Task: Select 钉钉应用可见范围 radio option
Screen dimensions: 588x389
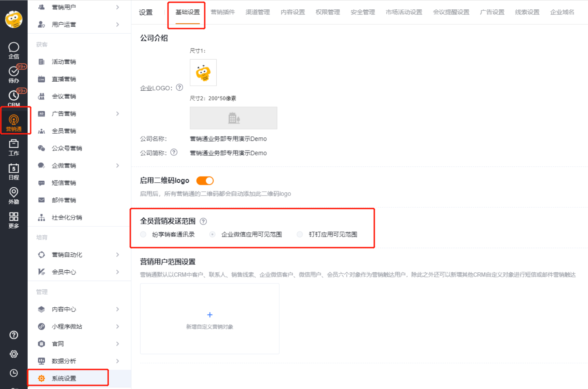Action: [300, 234]
